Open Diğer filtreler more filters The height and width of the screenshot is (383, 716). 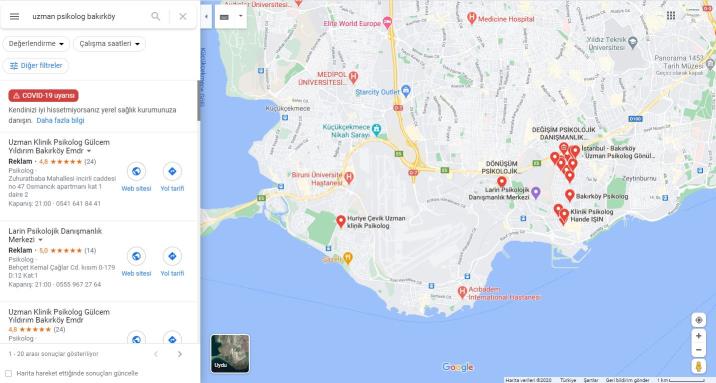tap(36, 66)
